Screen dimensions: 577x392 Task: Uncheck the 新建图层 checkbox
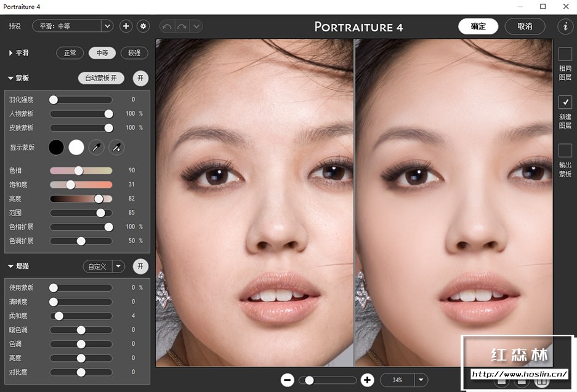[564, 102]
